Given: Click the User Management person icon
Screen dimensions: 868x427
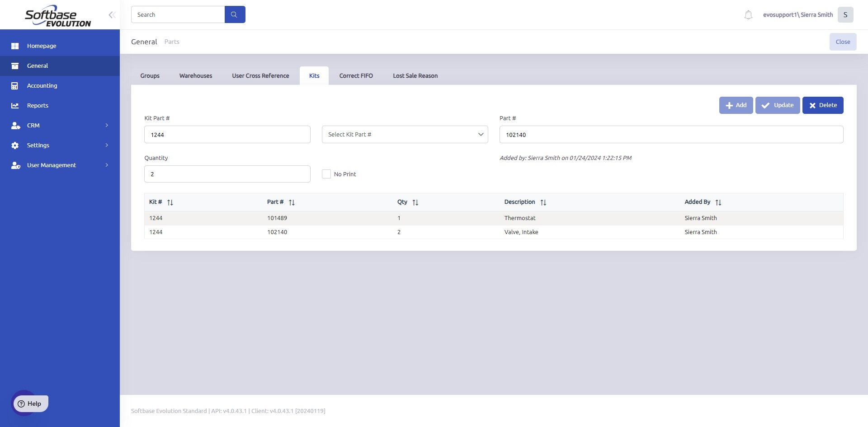Looking at the screenshot, I should coord(15,165).
